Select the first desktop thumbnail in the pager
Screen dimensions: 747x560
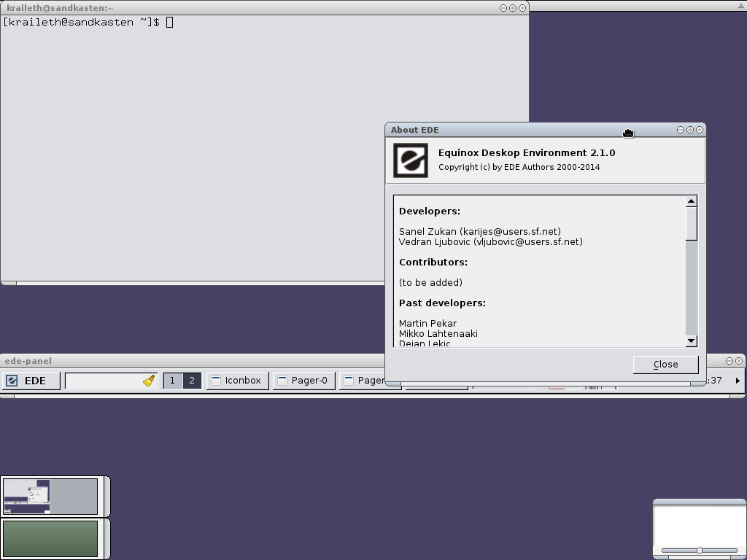50,496
